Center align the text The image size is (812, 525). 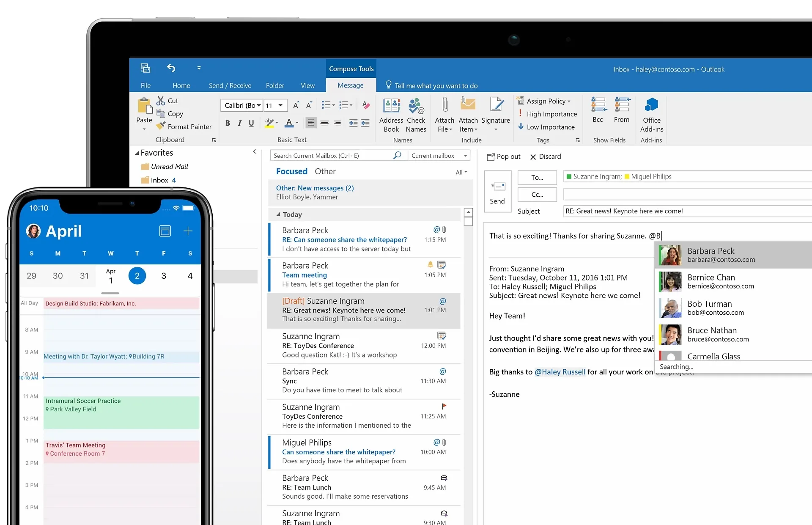pos(324,123)
